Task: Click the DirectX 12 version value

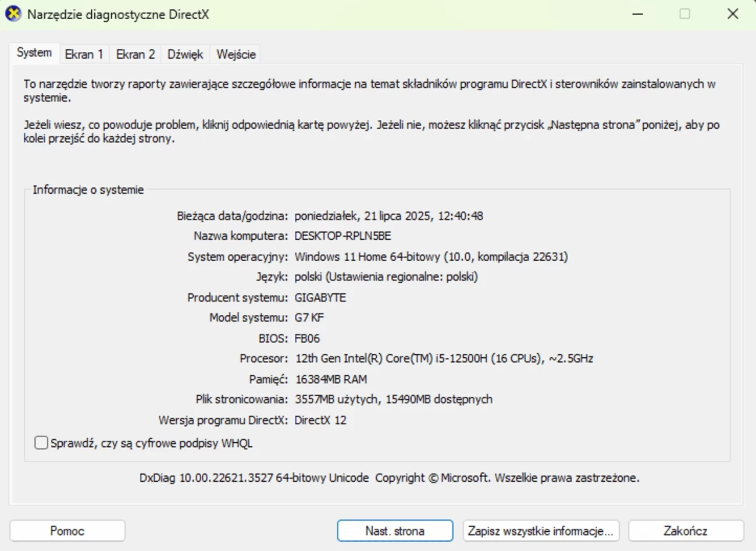Action: pyautogui.click(x=320, y=420)
